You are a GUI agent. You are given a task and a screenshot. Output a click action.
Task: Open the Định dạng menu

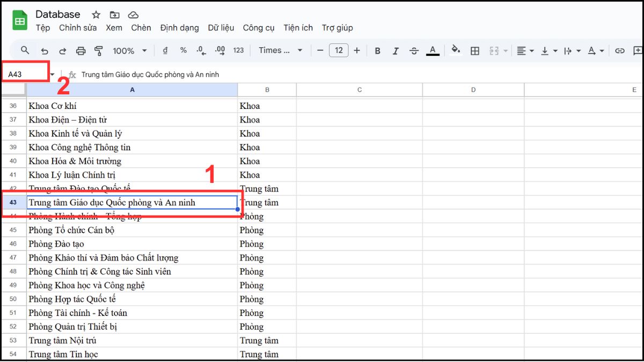(x=179, y=28)
